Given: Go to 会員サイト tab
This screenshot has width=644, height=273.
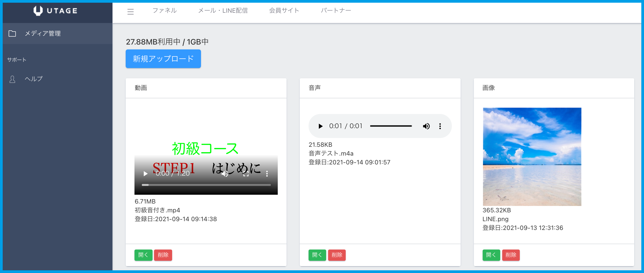Looking at the screenshot, I should point(284,11).
